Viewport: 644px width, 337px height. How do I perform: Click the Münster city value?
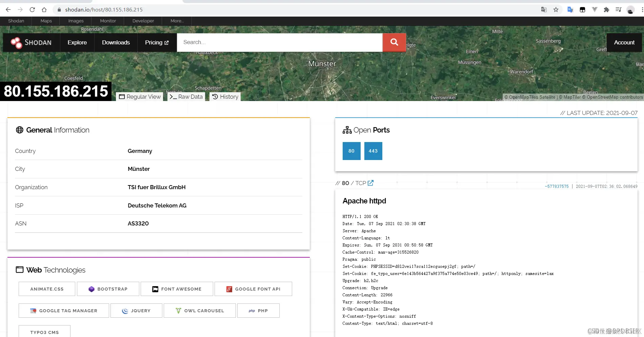[x=139, y=169]
